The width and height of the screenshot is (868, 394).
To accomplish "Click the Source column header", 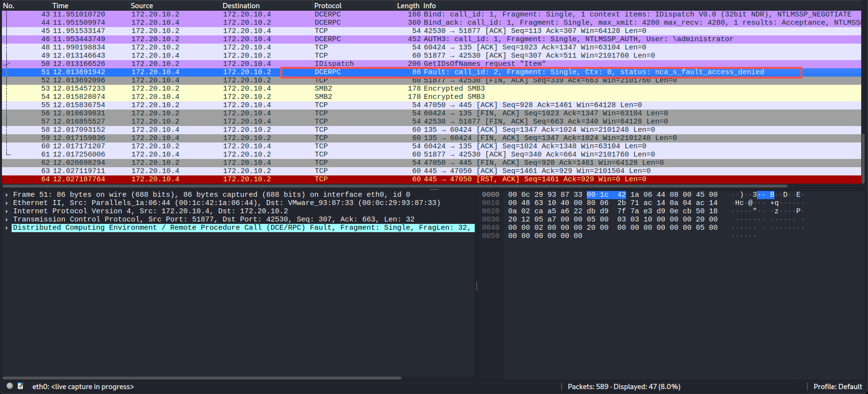I will (142, 6).
